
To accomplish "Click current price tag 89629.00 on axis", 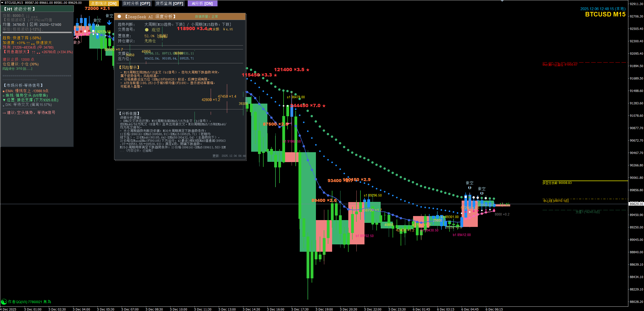I will click(636, 204).
